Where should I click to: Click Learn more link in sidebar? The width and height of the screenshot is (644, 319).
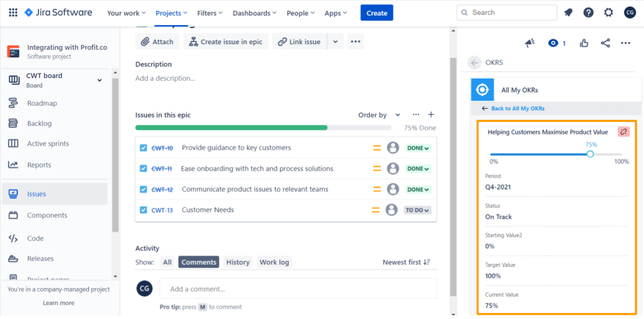coord(58,303)
